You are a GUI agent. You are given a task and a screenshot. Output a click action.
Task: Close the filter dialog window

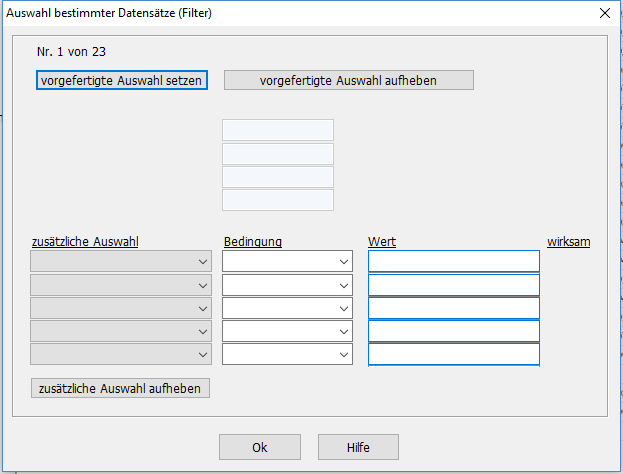[x=603, y=13]
